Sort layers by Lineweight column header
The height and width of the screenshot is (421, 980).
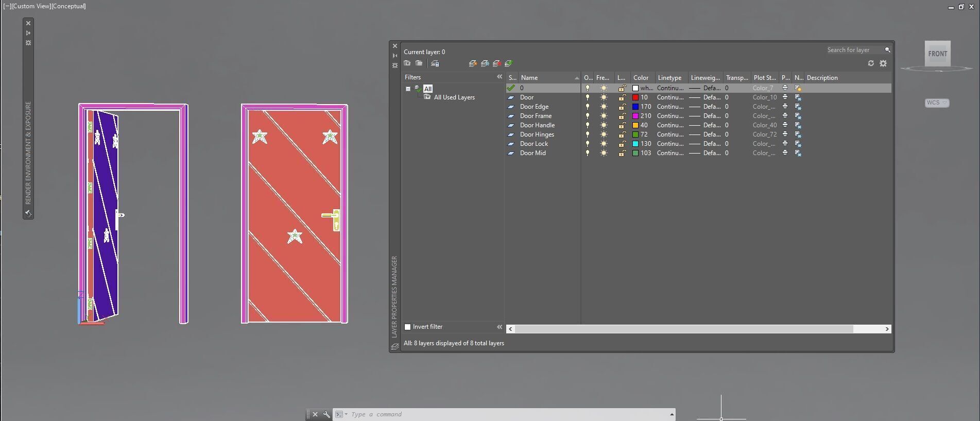(705, 78)
